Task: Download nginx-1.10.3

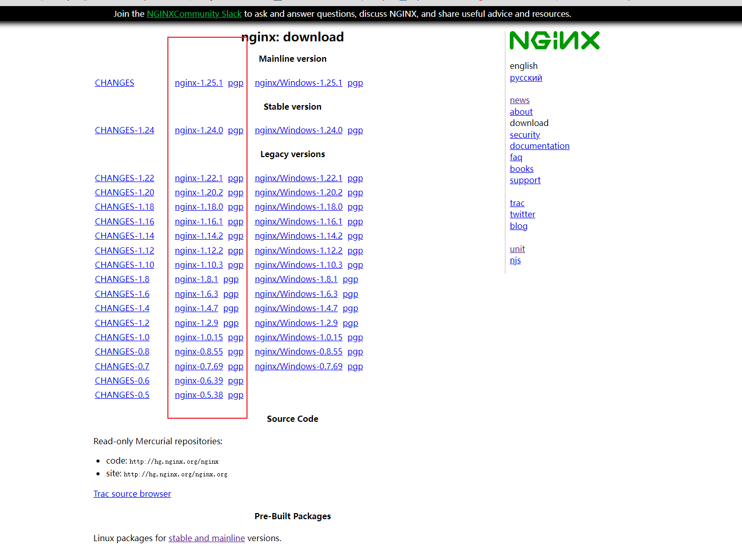Action: pyautogui.click(x=199, y=265)
